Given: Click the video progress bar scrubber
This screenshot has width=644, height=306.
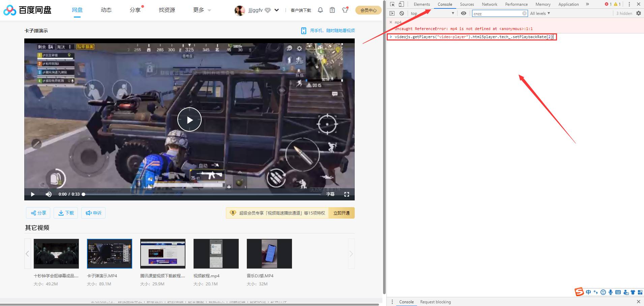Looking at the screenshot, I should 83,194.
